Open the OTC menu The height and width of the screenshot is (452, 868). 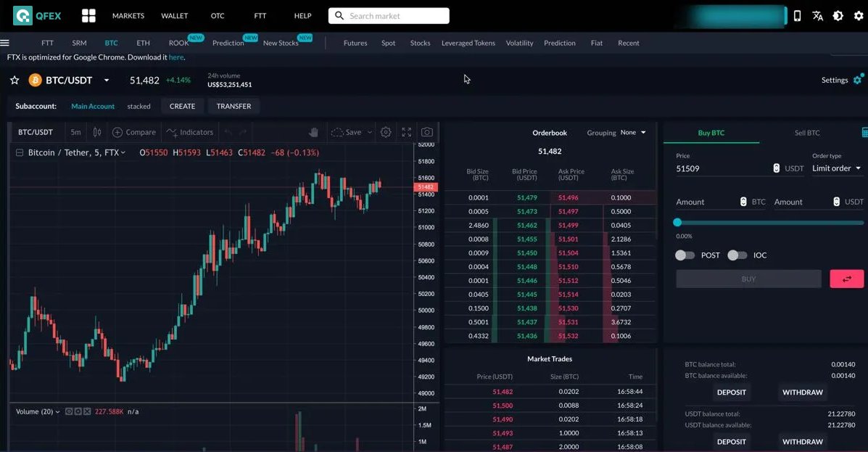click(x=218, y=15)
